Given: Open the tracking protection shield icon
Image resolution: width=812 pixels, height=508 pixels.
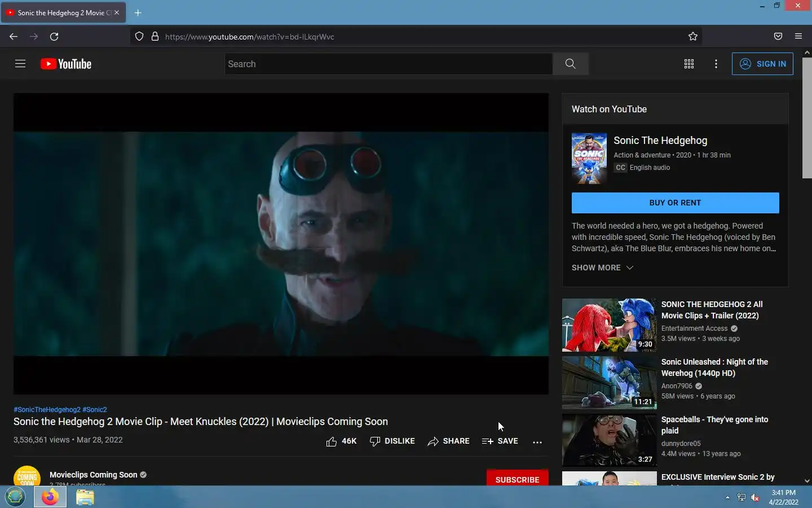Looking at the screenshot, I should point(139,37).
